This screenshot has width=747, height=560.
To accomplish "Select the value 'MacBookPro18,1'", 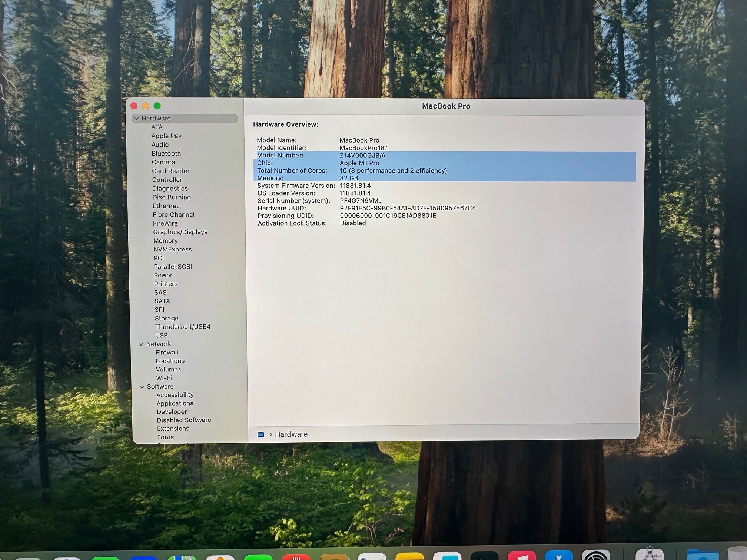I will pyautogui.click(x=364, y=148).
